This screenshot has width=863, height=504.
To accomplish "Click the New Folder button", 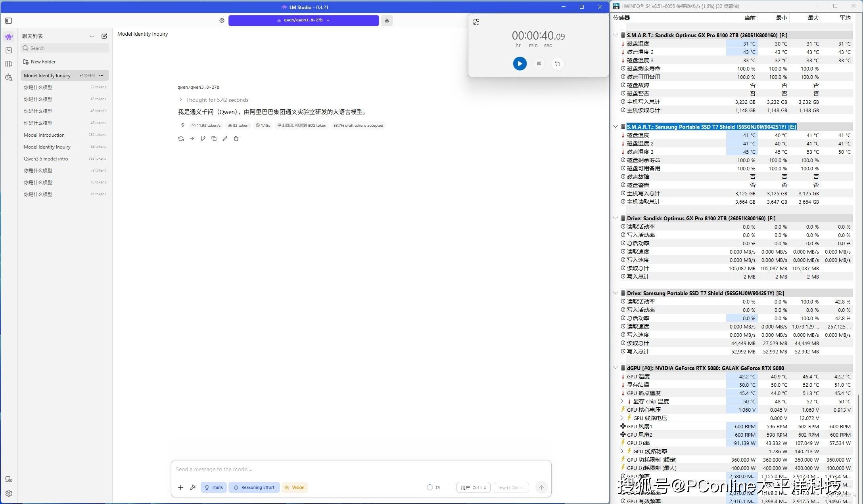I will tap(39, 62).
